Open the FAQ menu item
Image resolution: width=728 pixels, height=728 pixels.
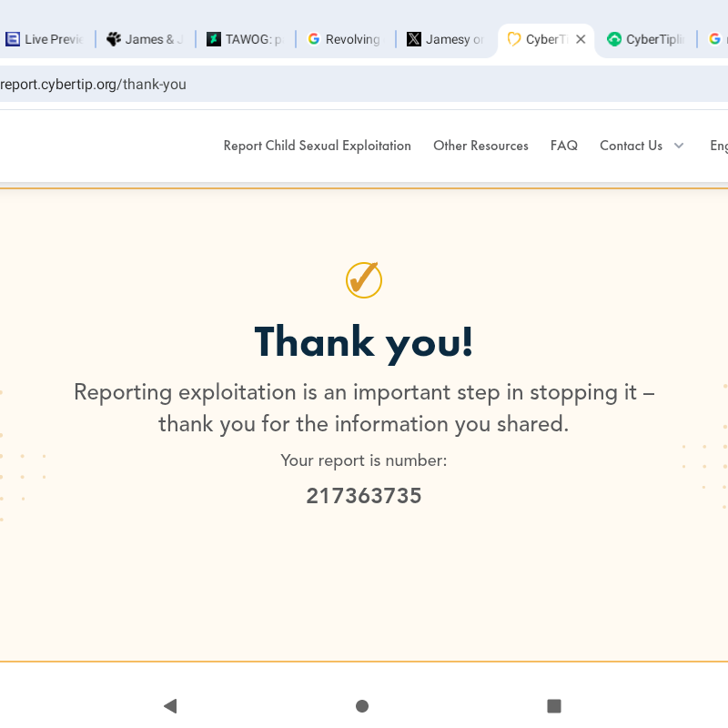pos(564,146)
